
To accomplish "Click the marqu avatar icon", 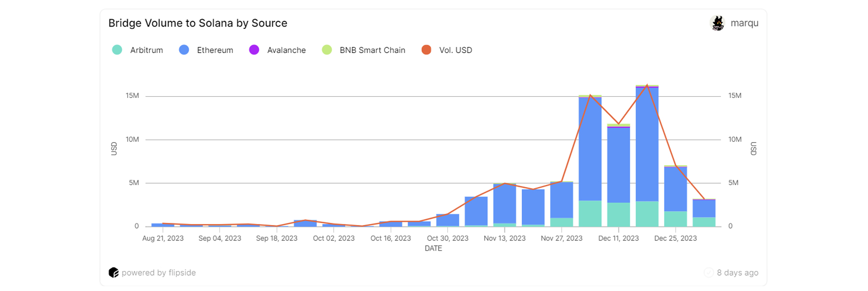I will click(x=718, y=23).
